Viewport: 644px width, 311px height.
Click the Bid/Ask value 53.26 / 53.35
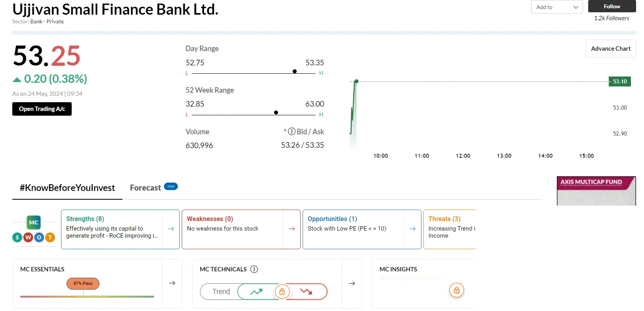pyautogui.click(x=303, y=145)
